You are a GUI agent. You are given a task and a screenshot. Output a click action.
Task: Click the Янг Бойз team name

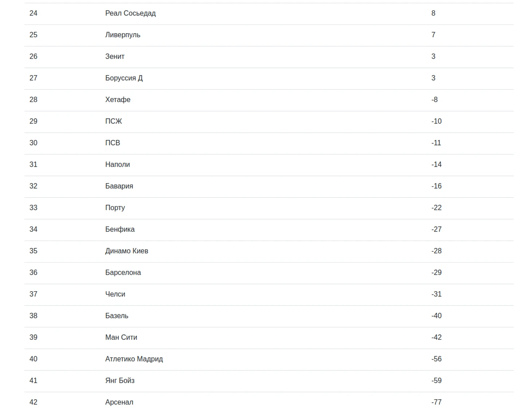[120, 381]
